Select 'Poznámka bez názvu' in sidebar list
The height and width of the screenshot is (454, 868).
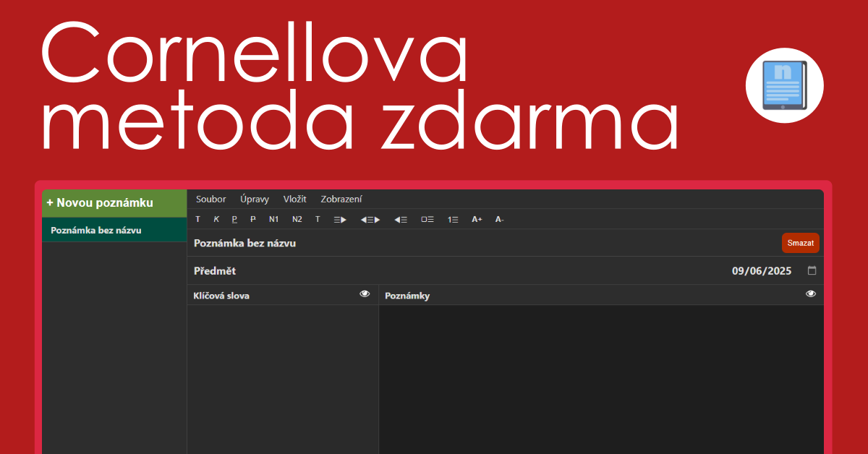(114, 230)
